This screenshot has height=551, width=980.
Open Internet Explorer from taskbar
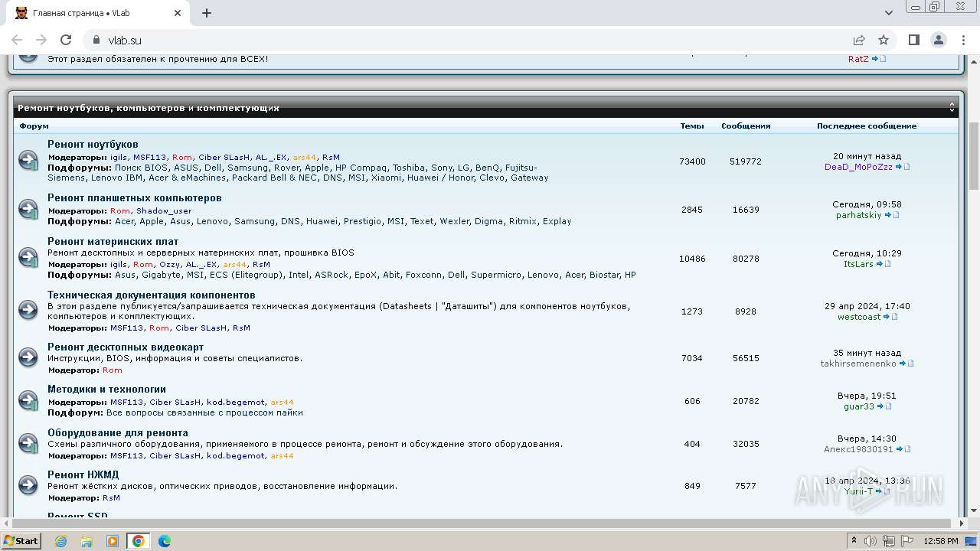click(x=60, y=541)
